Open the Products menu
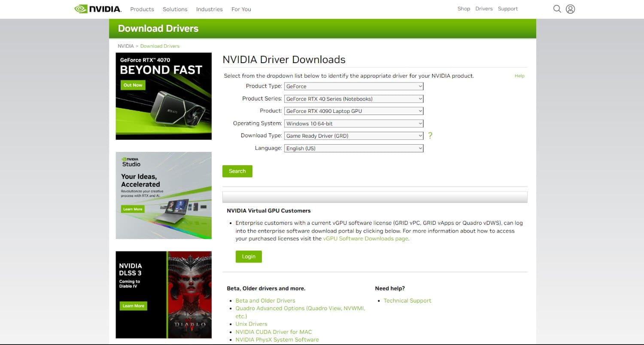This screenshot has width=644, height=345. (x=142, y=9)
